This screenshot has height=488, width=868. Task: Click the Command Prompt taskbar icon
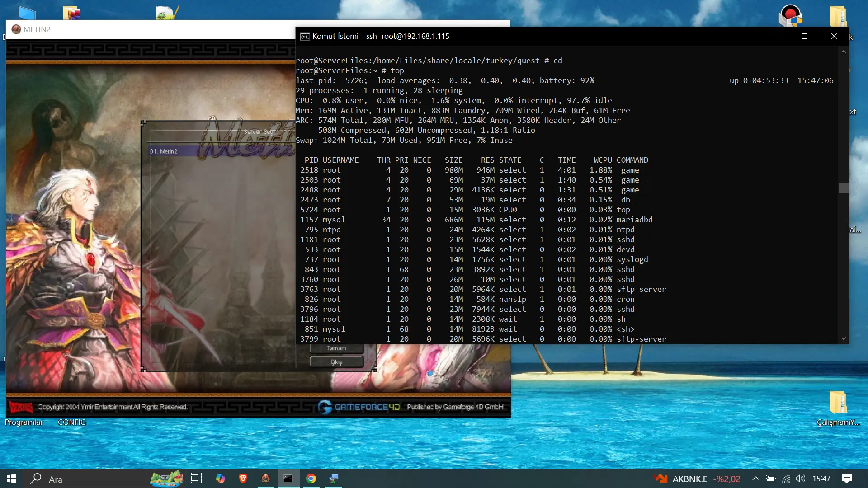288,479
